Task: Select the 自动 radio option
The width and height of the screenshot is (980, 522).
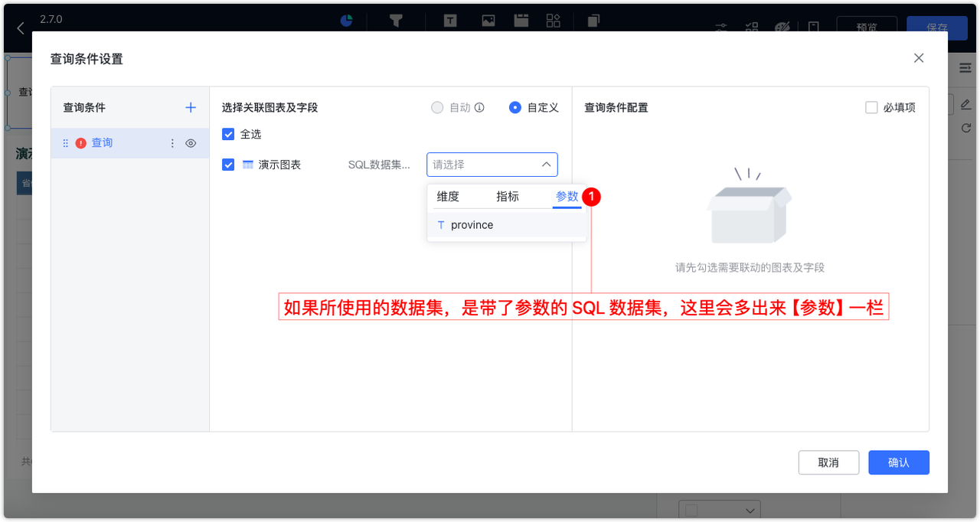Action: (x=438, y=107)
